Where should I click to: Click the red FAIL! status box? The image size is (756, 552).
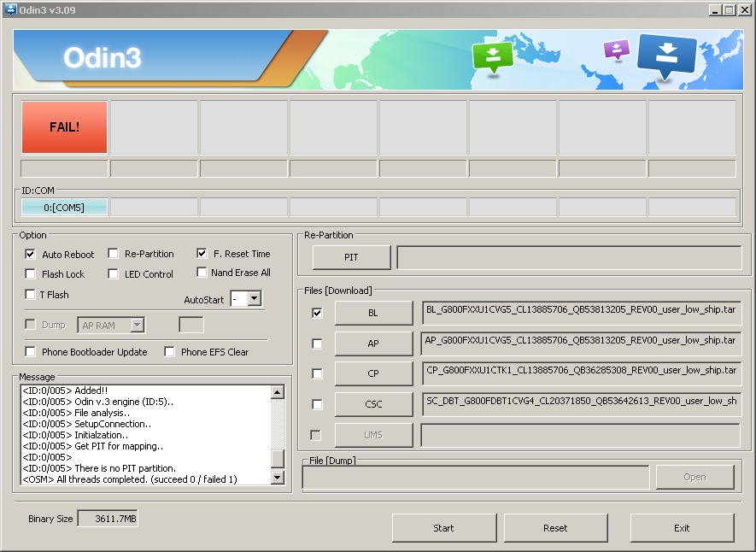pyautogui.click(x=64, y=127)
